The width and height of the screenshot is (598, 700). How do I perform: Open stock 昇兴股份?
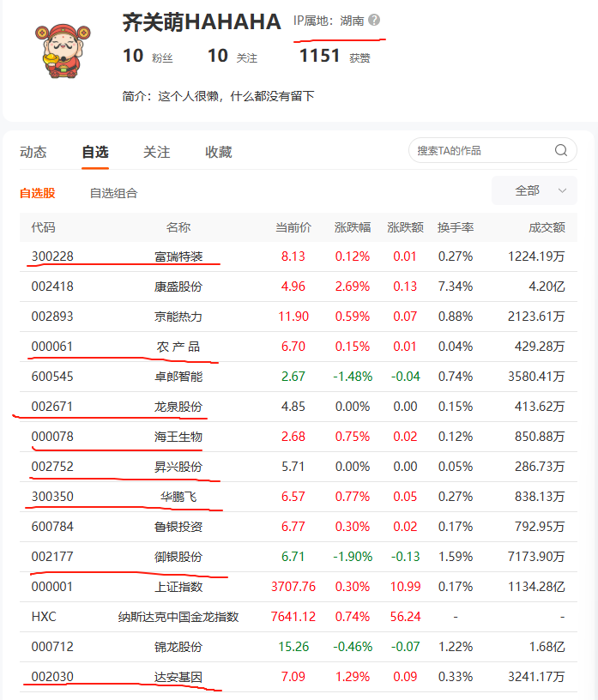click(178, 467)
